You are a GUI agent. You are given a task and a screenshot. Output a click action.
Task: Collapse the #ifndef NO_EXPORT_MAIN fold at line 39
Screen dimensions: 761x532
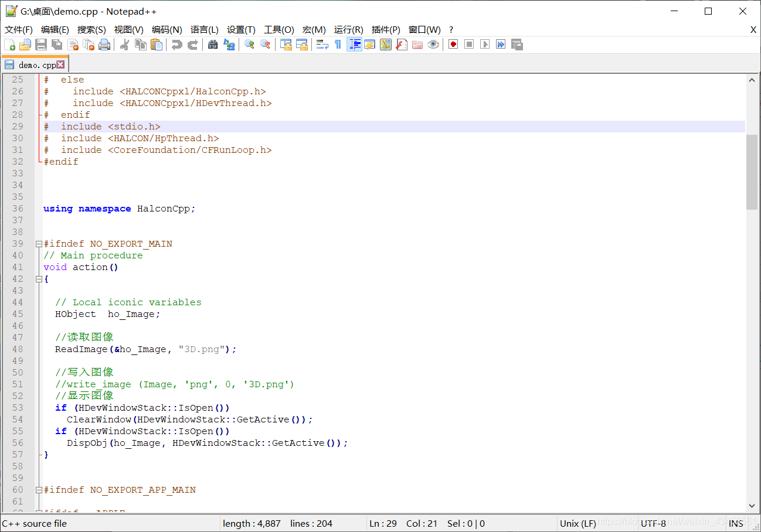(x=39, y=244)
